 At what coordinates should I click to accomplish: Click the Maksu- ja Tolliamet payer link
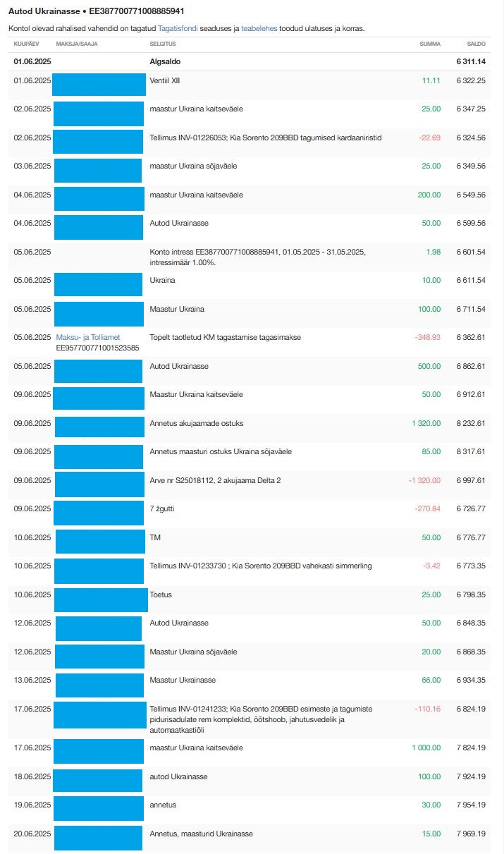(88, 338)
